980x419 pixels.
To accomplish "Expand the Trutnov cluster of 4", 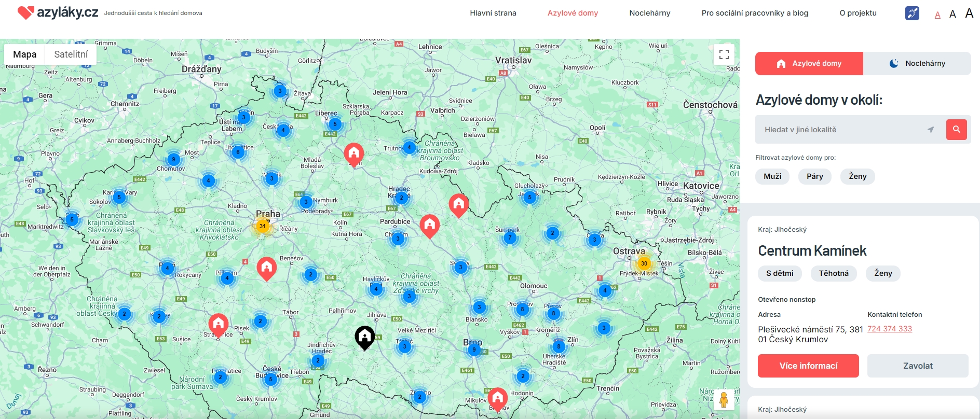I will pyautogui.click(x=410, y=147).
